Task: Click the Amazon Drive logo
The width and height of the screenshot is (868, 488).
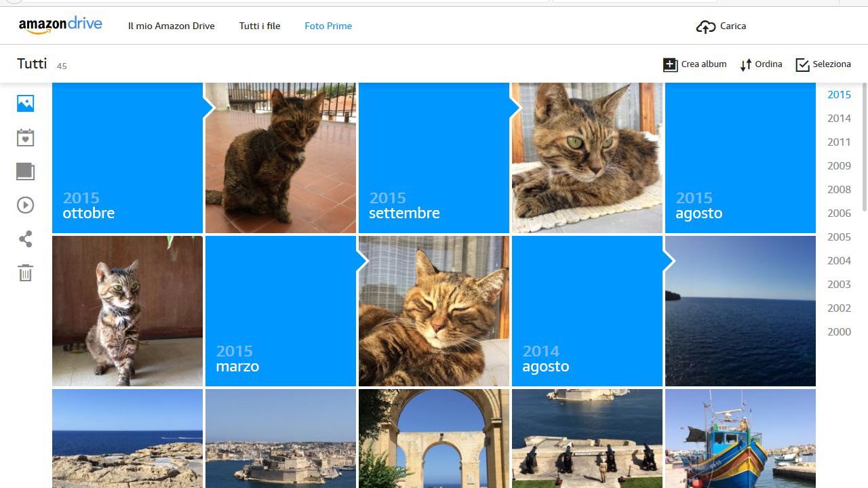Action: [60, 26]
